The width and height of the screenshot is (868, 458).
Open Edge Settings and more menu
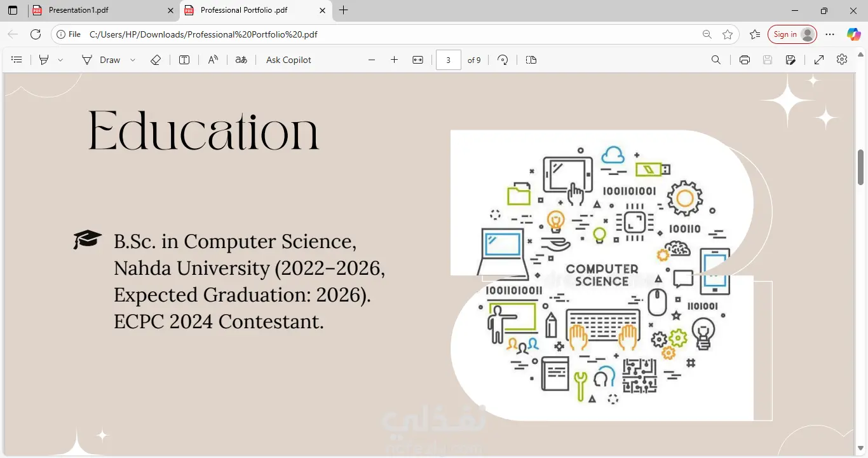coord(830,34)
